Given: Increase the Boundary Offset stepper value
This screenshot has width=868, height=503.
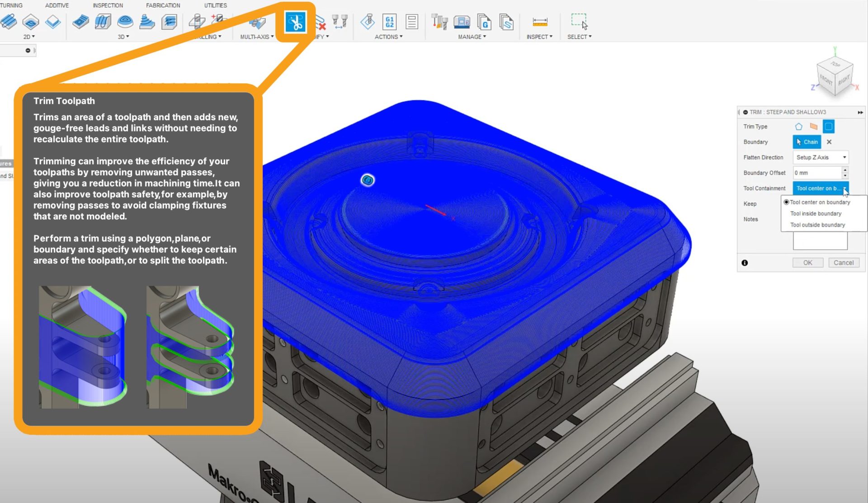Looking at the screenshot, I should [844, 170].
